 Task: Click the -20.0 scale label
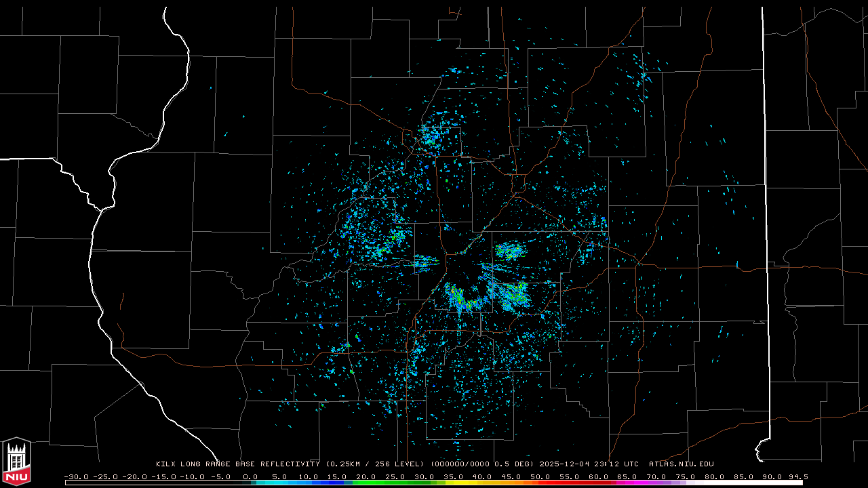point(134,477)
